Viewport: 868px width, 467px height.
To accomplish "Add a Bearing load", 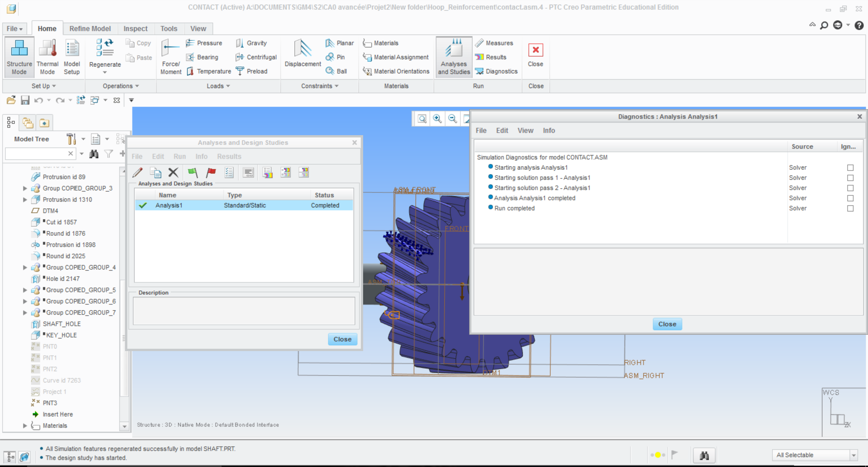I will (202, 57).
